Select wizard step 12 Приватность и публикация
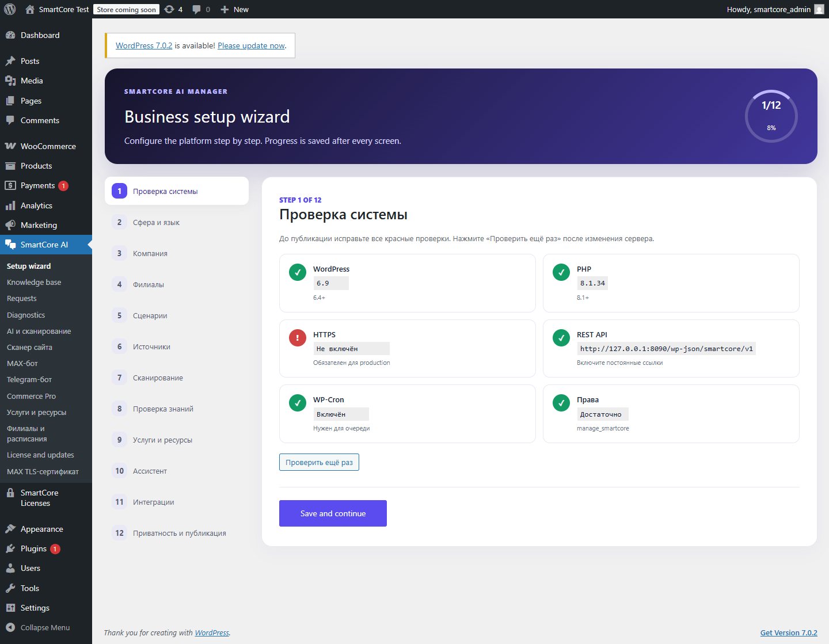829x644 pixels. tap(177, 533)
